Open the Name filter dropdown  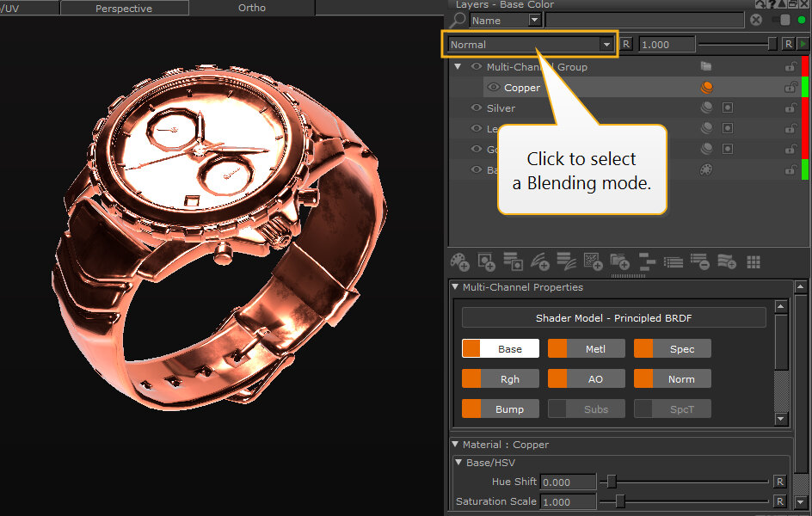534,20
